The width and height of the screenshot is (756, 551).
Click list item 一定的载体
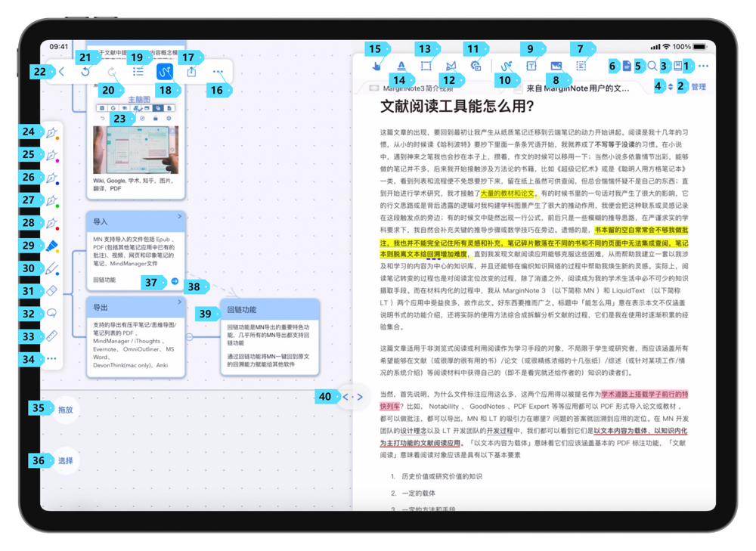pyautogui.click(x=419, y=493)
